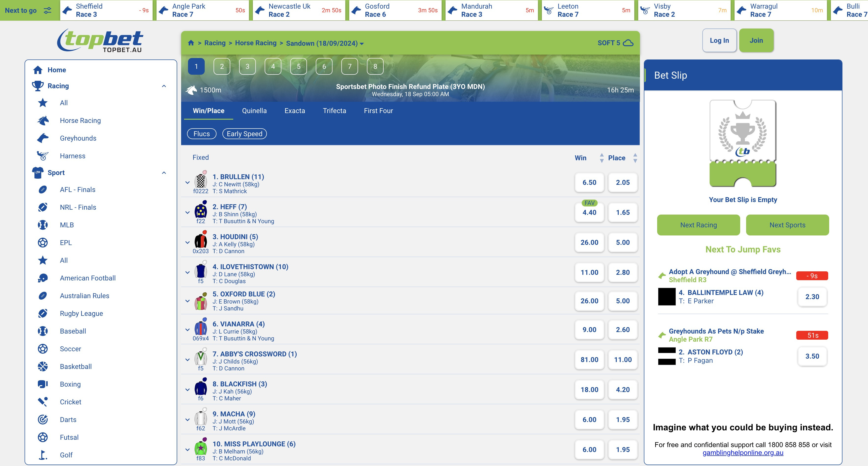
Task: Expand details for 2. HEFF
Action: pyautogui.click(x=188, y=212)
